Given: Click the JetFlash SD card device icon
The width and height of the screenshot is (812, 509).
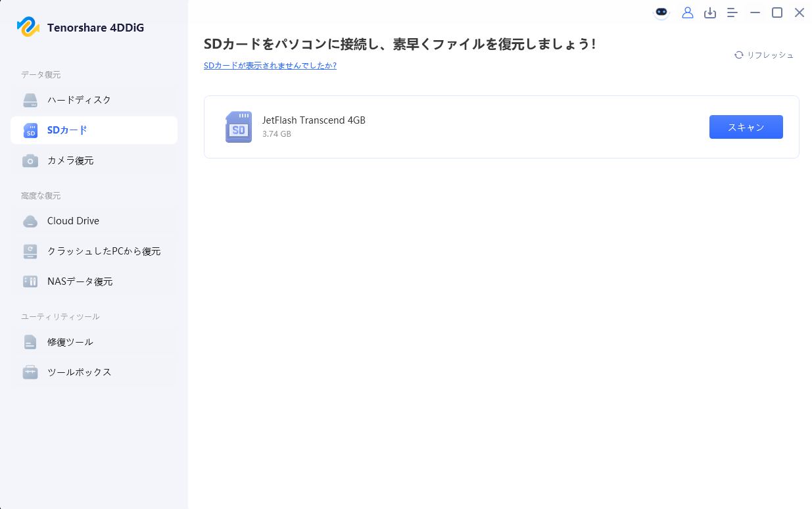Looking at the screenshot, I should [x=239, y=127].
